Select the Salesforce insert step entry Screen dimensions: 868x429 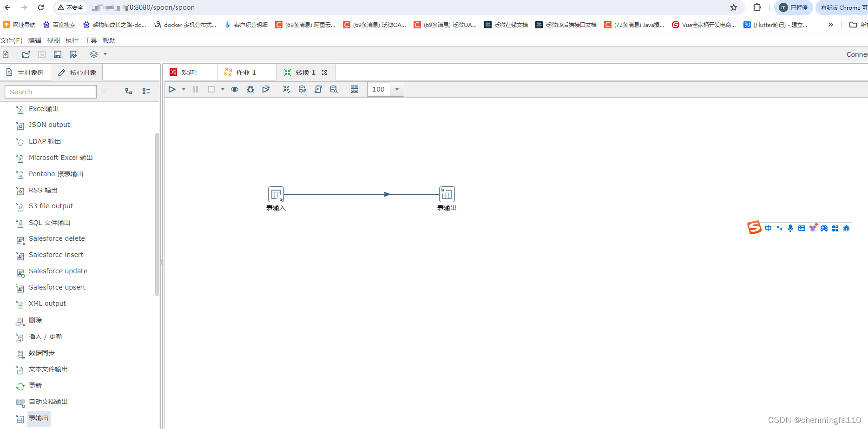[56, 255]
